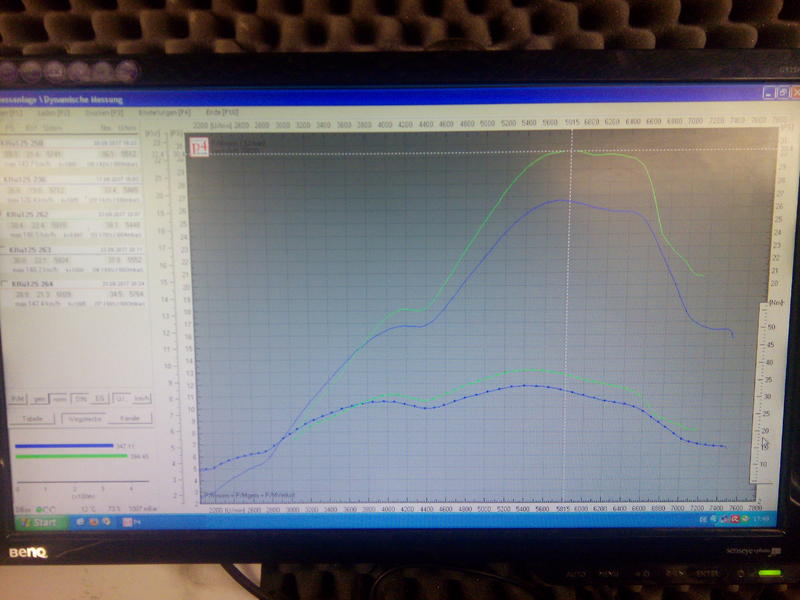Launch Internet Explorer from quick launch
800x600 pixels.
click(x=80, y=522)
